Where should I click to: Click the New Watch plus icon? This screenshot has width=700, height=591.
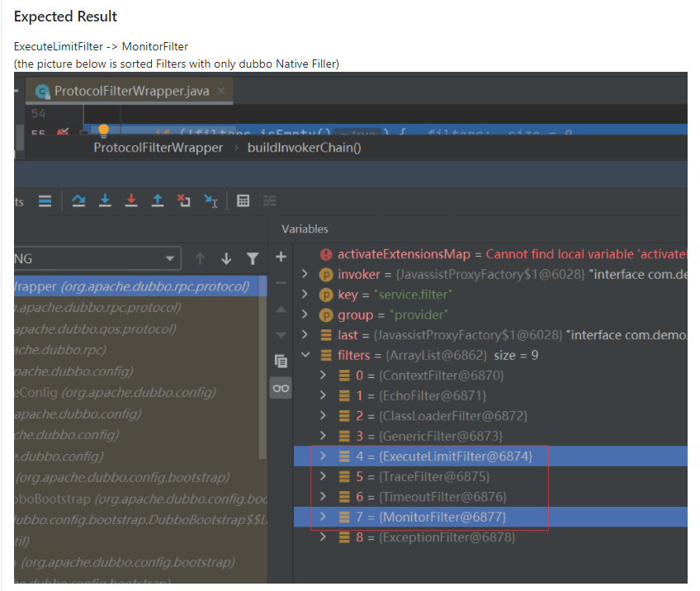point(281,257)
